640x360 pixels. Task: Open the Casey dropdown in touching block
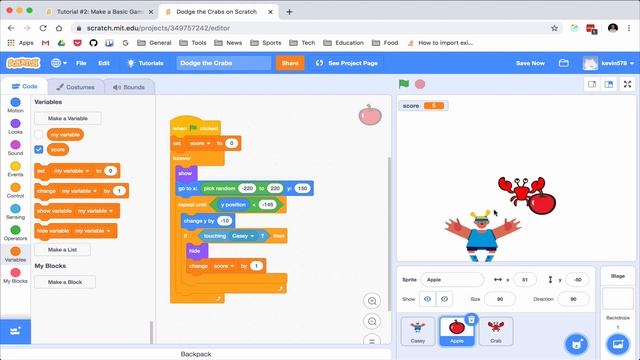pos(243,236)
